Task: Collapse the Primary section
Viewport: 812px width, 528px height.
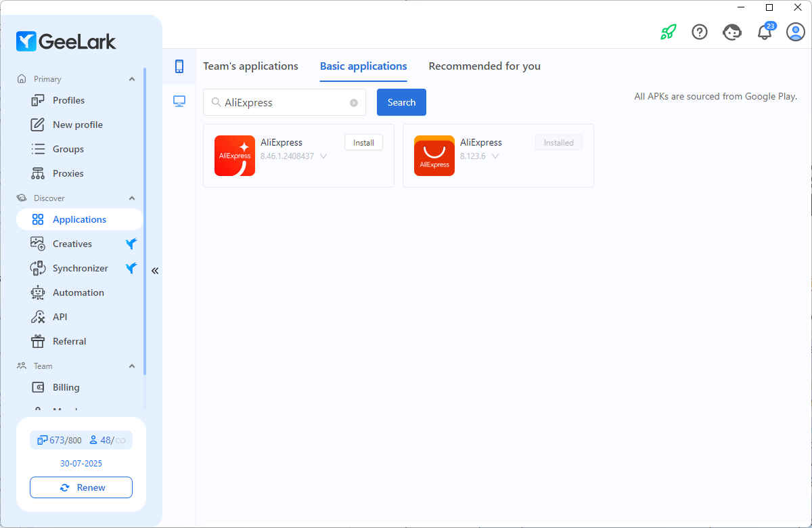Action: point(132,79)
